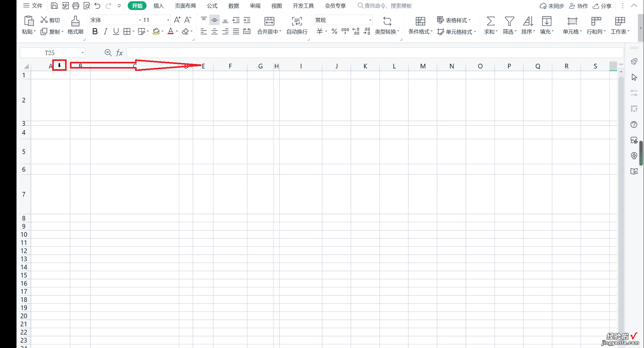
Task: Click the 分享 share button
Action: [x=602, y=6]
